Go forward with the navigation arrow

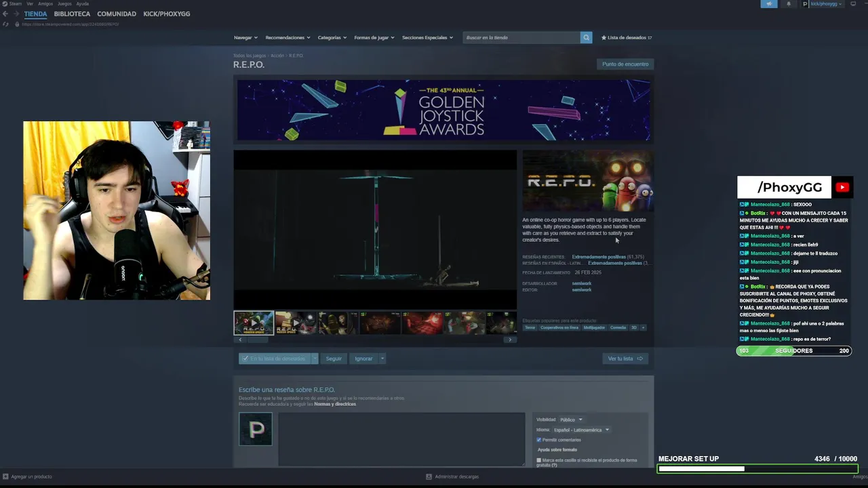point(16,14)
